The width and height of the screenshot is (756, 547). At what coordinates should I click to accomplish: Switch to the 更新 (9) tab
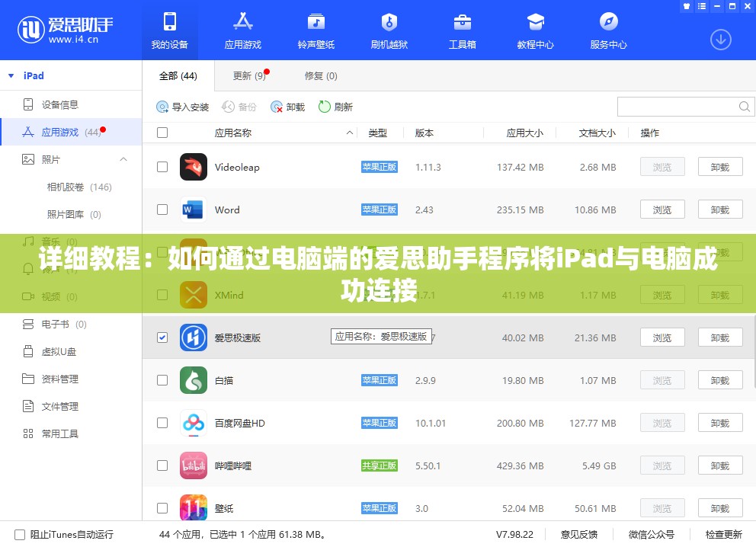(x=249, y=75)
